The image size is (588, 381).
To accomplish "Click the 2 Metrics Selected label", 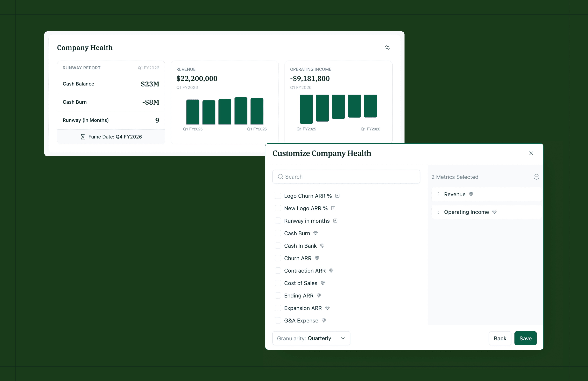I will point(455,177).
